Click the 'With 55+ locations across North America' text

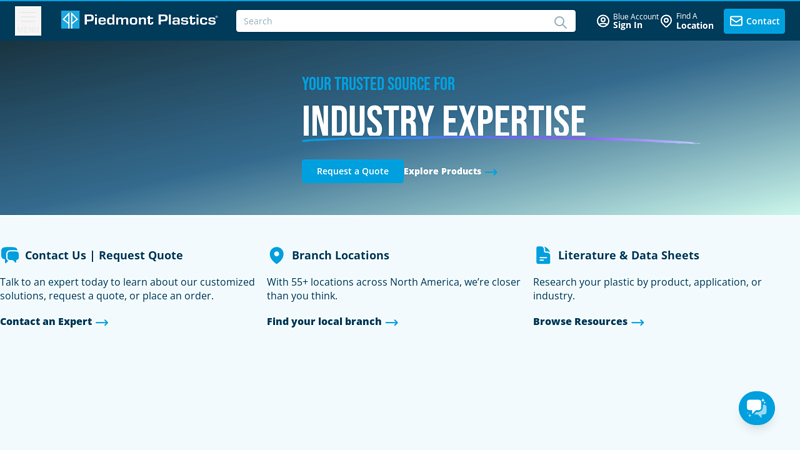pos(393,289)
